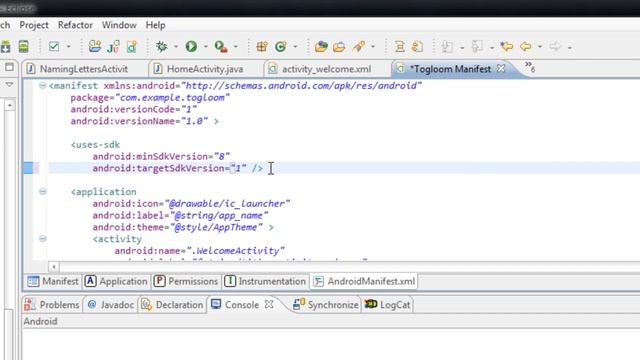Open the Android Virtual Device Manager icon
640x360 pixels.
point(24,47)
